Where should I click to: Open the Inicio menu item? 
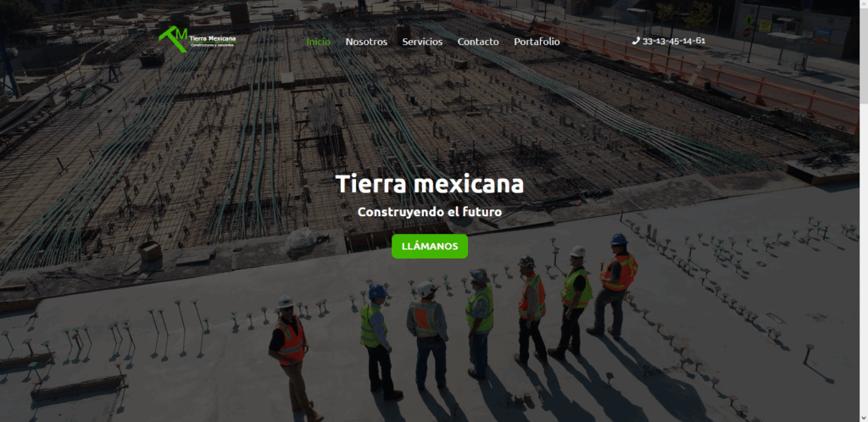[x=319, y=42]
